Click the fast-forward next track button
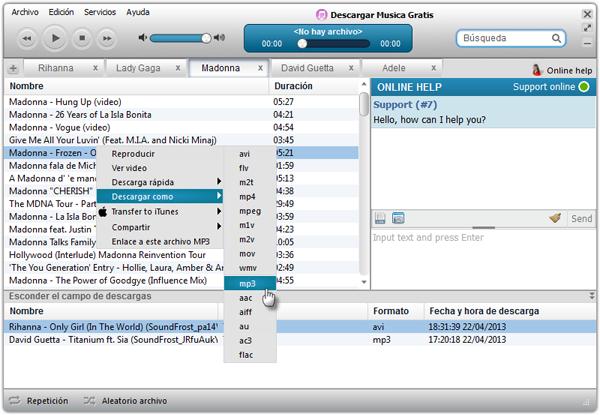This screenshot has height=415, width=600. click(107, 38)
